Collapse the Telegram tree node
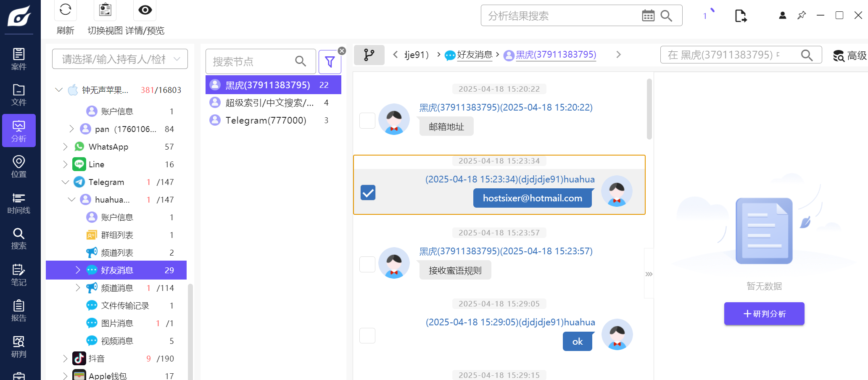Screen dimensions: 868x380 tap(65, 182)
